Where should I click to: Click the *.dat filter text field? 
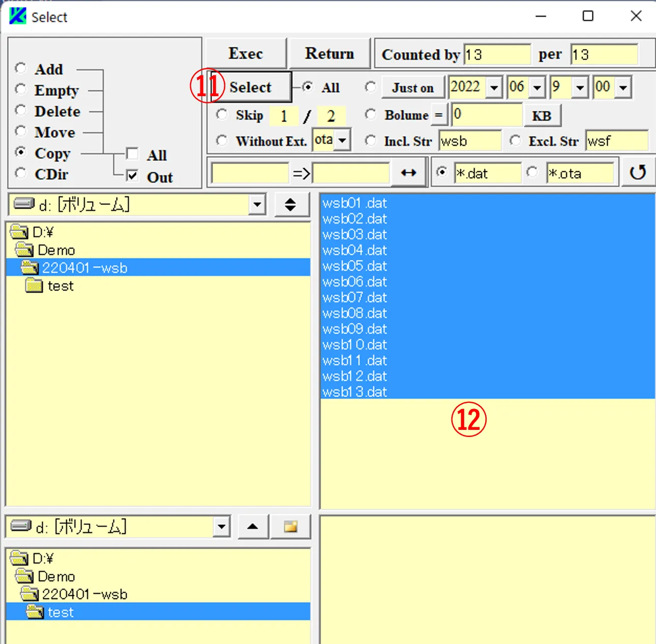click(488, 173)
